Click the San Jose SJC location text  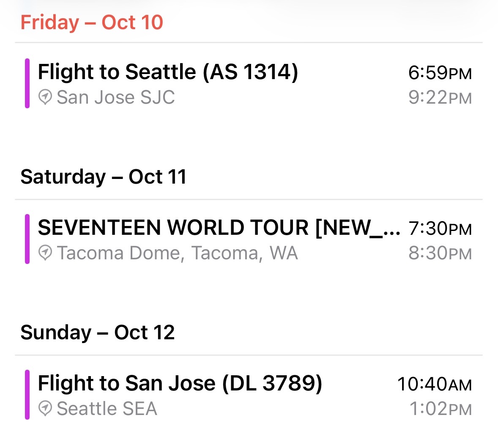(116, 97)
